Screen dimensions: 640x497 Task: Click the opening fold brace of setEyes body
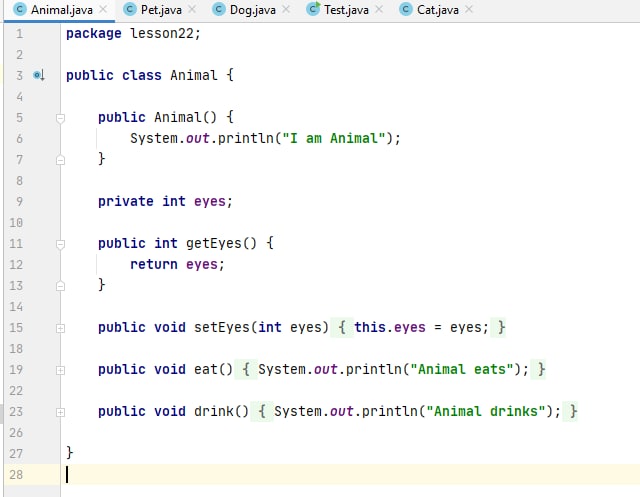(x=342, y=327)
